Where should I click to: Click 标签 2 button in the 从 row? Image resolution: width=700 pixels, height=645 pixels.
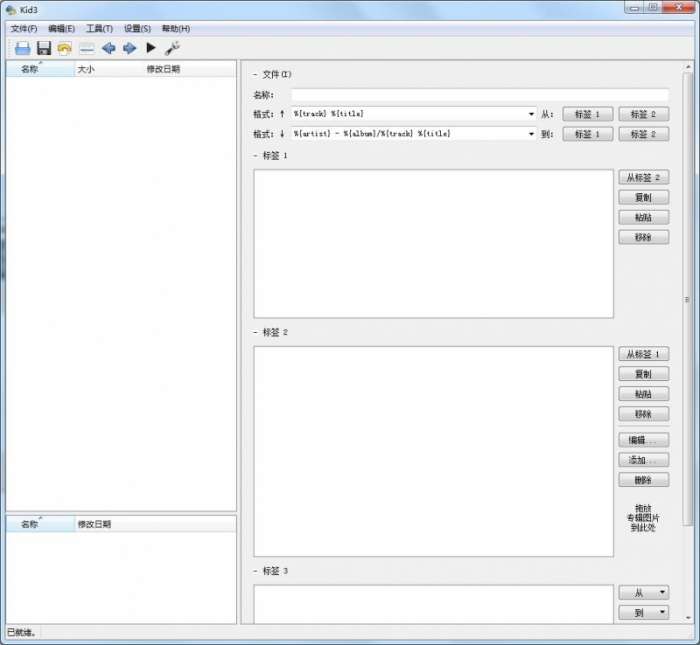click(644, 114)
